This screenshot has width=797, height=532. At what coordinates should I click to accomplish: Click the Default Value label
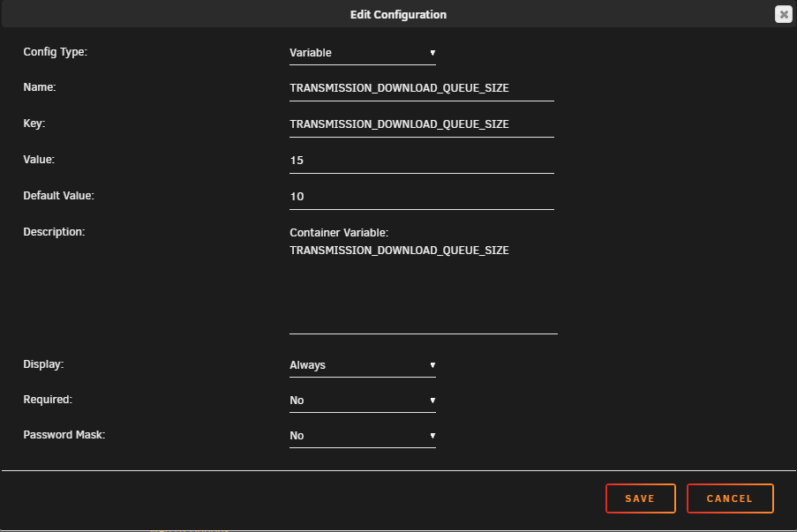pyautogui.click(x=58, y=196)
